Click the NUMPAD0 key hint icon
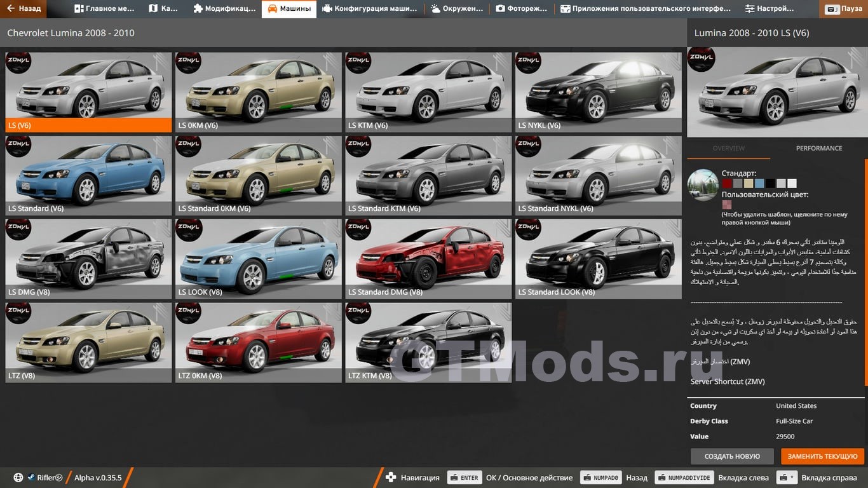The height and width of the screenshot is (488, 868). pos(599,478)
